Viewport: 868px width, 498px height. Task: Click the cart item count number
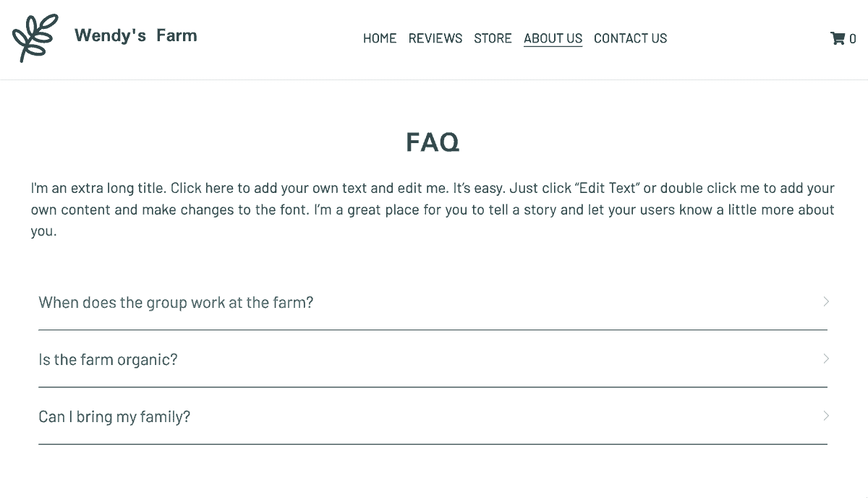tap(853, 39)
